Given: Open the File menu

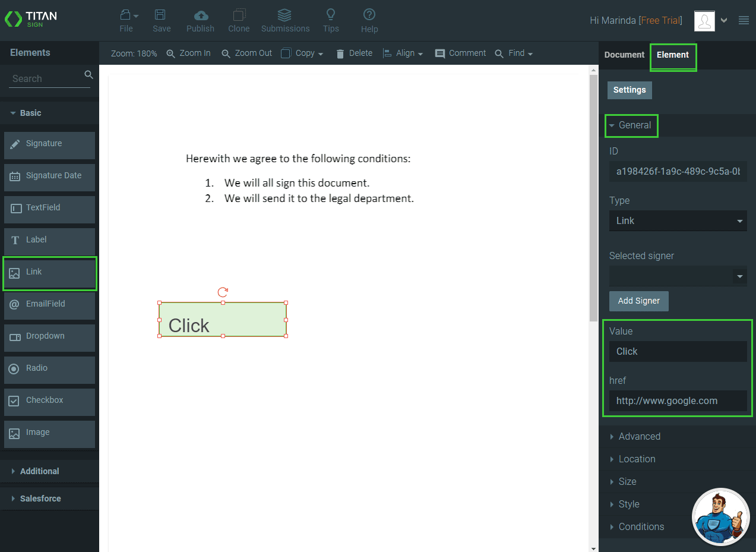Looking at the screenshot, I should click(126, 20).
